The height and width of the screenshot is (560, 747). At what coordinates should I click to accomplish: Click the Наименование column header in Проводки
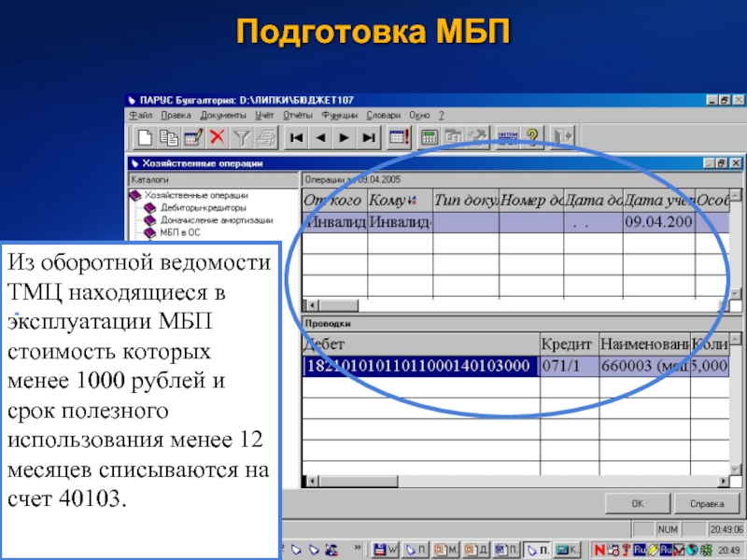pyautogui.click(x=644, y=343)
